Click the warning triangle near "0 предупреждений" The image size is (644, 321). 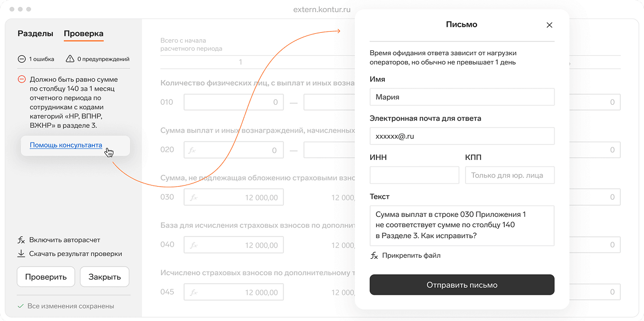[x=70, y=58]
